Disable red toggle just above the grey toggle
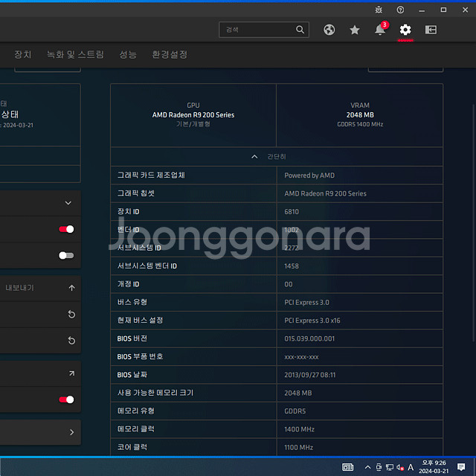The image size is (476, 476). tap(66, 229)
